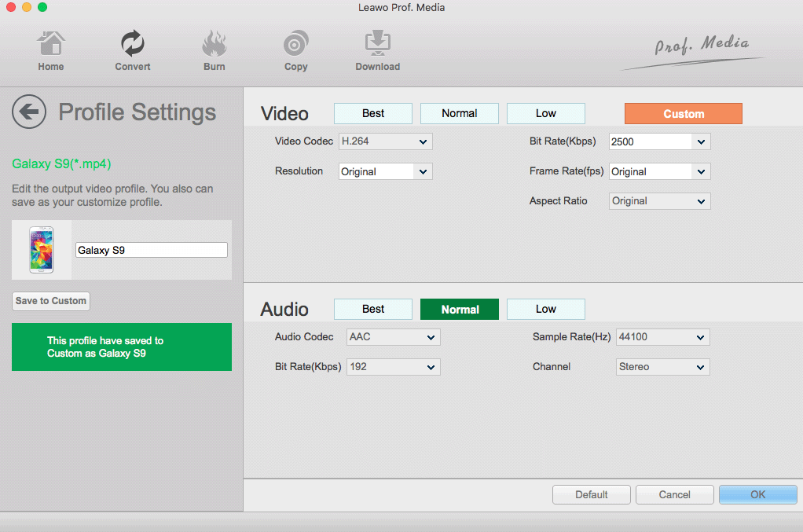Select Custom video quality preset
803x532 pixels.
coord(683,114)
